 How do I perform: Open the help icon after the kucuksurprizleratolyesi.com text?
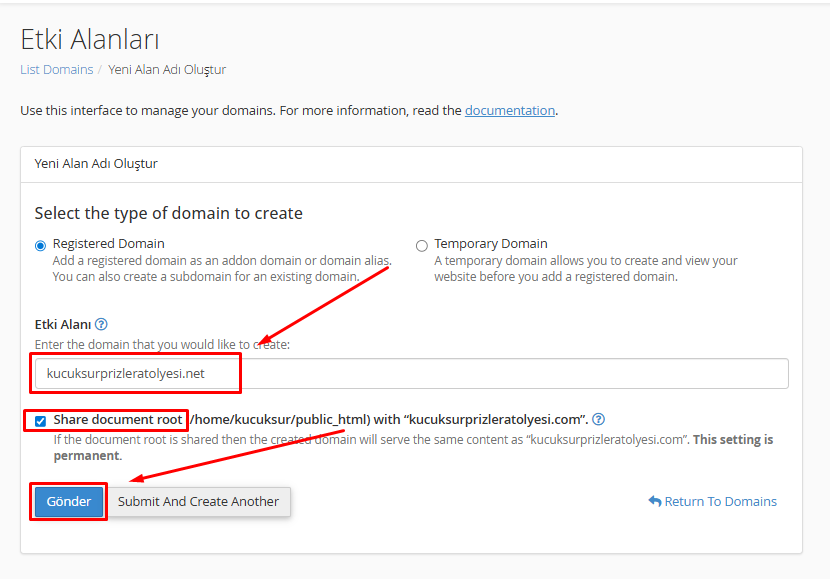[x=598, y=419]
